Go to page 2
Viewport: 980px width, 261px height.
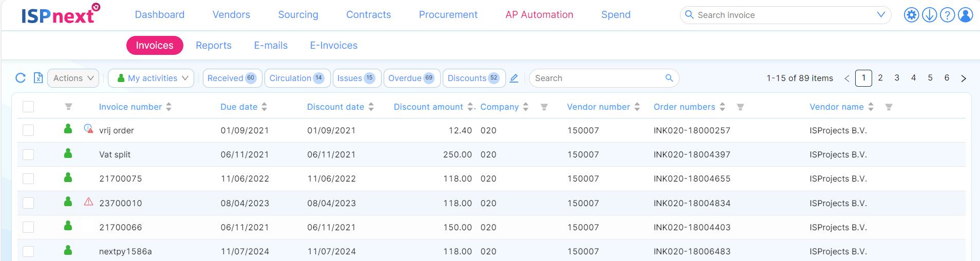880,78
